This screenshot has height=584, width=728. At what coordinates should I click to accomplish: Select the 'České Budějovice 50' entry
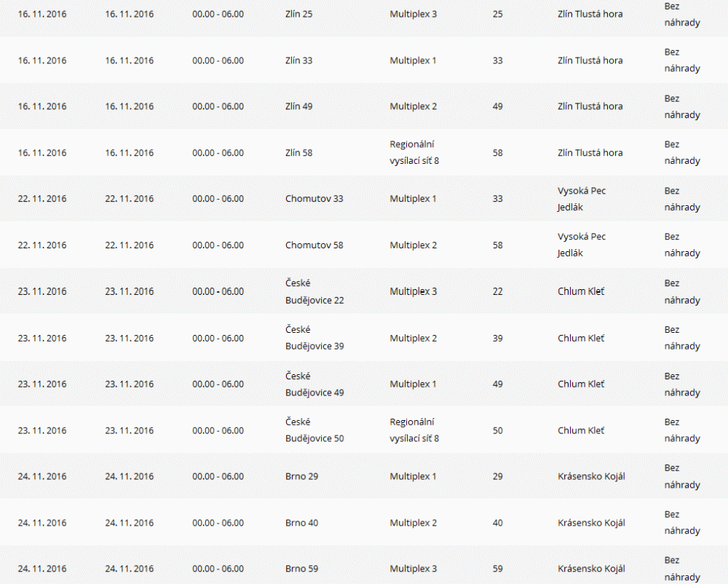click(314, 430)
